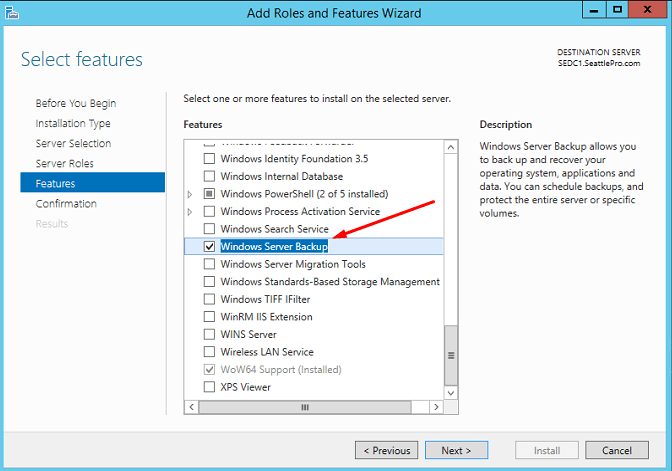
Task: Click the Next button
Action: click(x=456, y=450)
